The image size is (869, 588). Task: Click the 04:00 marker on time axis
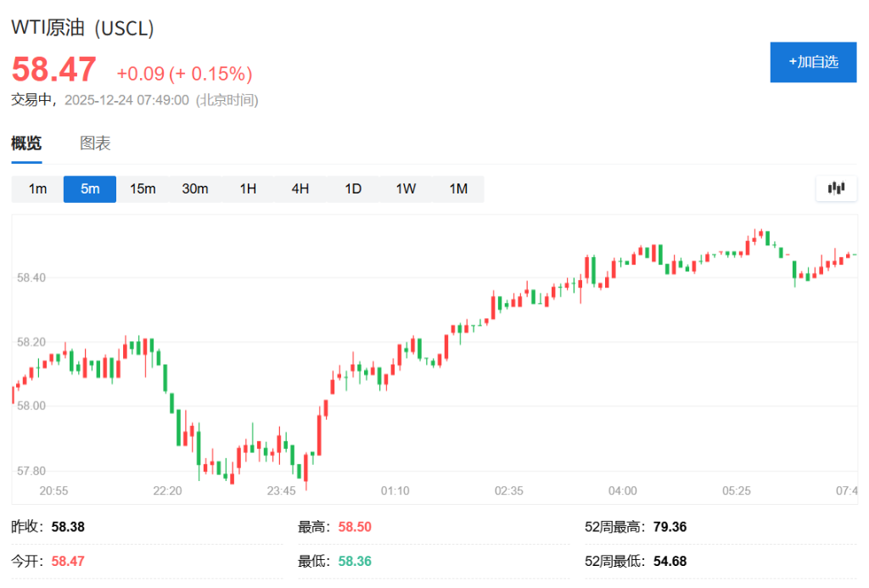click(622, 490)
